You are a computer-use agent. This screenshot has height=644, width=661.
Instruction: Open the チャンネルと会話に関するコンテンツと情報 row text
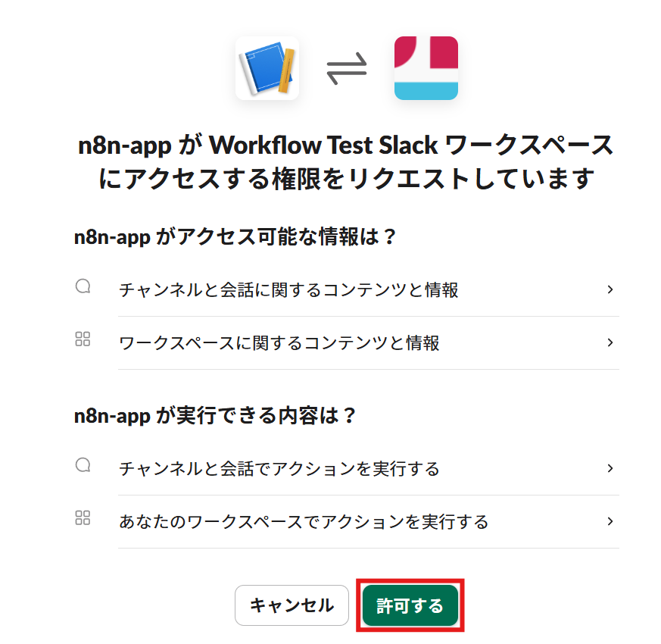[288, 290]
